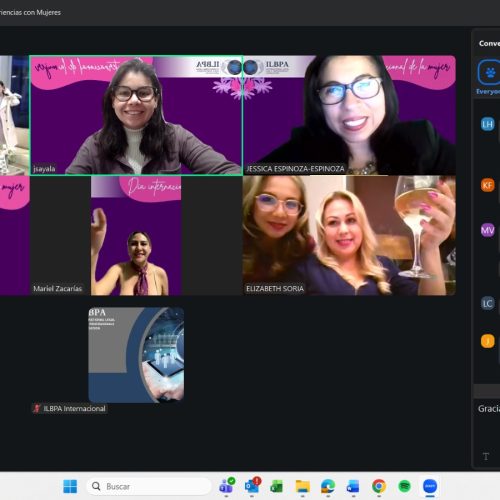Open Google Chrome from taskbar
This screenshot has height=500, width=500.
tap(379, 487)
